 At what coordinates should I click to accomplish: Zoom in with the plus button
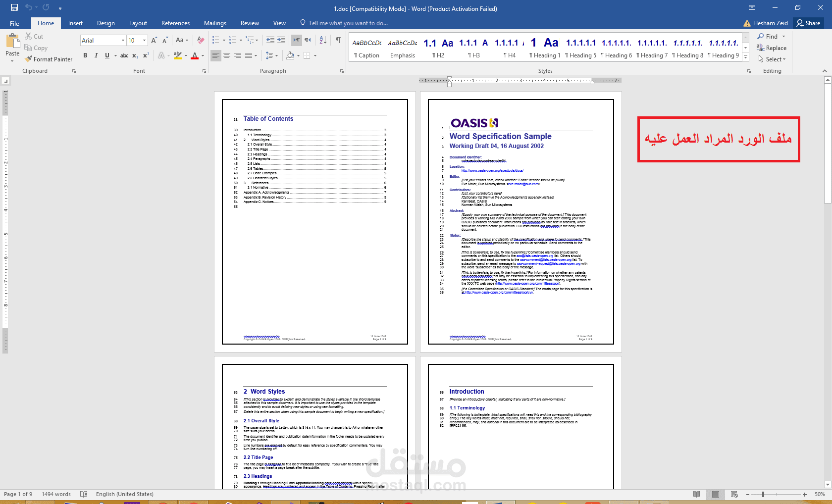(805, 495)
